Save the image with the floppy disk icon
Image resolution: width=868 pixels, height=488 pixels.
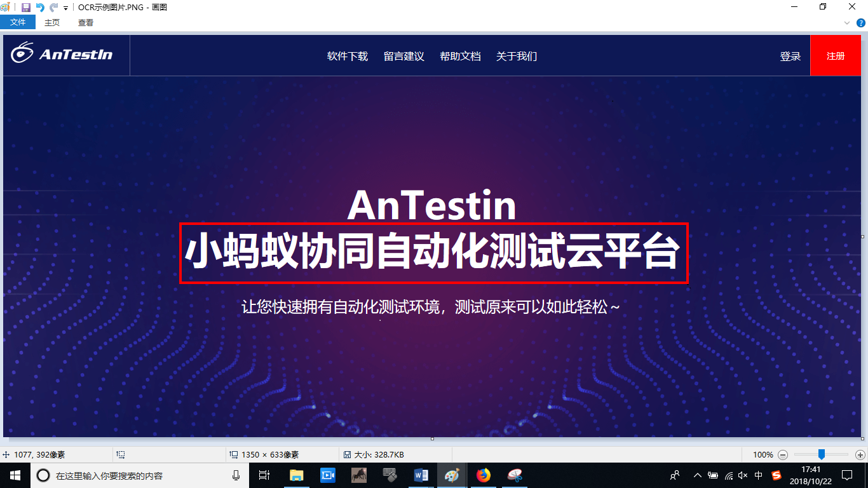click(26, 8)
